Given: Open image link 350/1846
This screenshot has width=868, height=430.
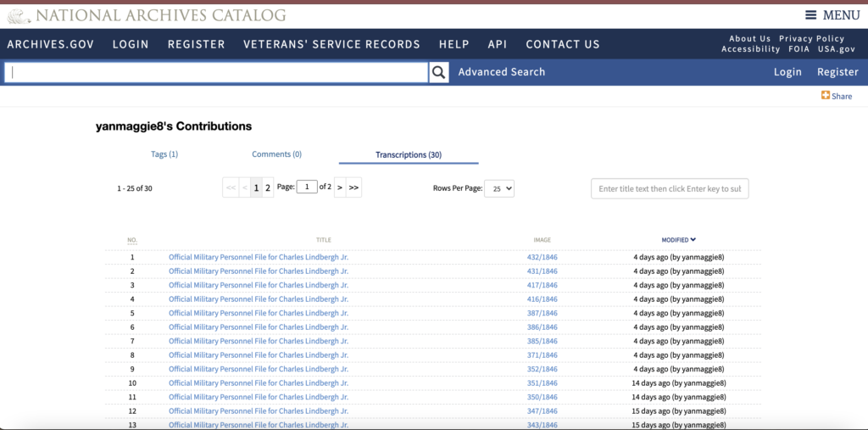Looking at the screenshot, I should point(542,397).
